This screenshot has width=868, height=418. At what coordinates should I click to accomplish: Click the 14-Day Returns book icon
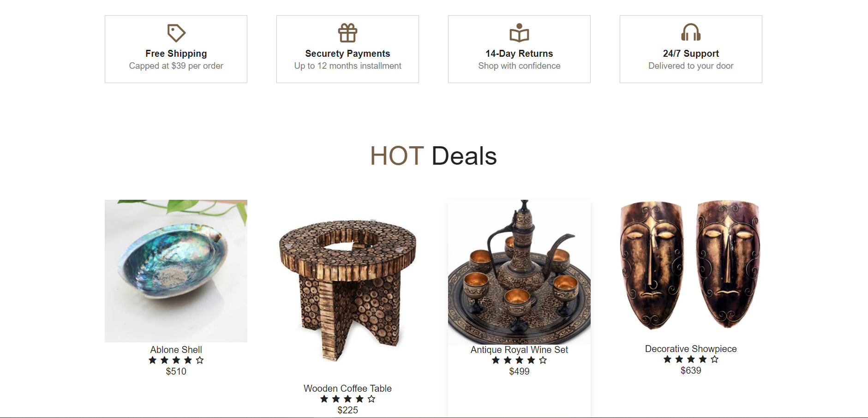point(519,33)
